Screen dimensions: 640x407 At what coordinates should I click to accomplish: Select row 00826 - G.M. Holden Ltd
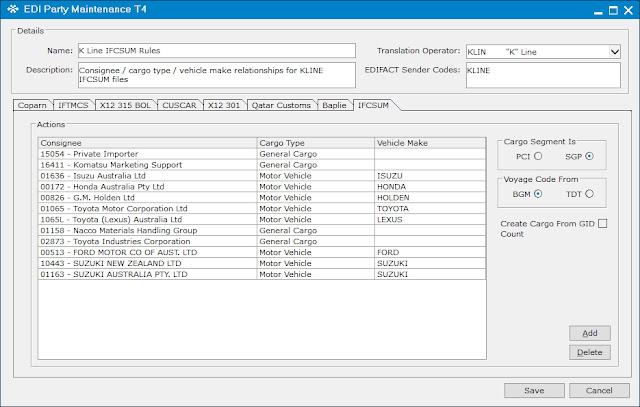pyautogui.click(x=262, y=198)
